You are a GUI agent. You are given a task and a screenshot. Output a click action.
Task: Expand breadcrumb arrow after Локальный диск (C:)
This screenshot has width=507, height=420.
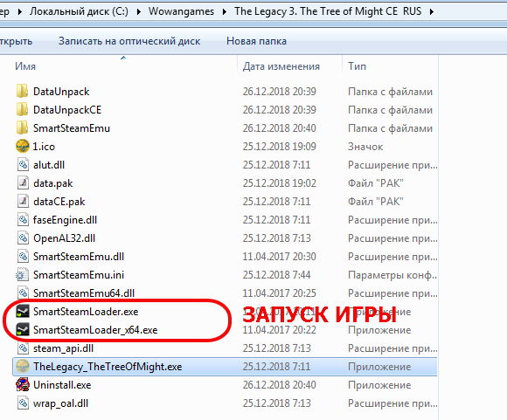pos(138,12)
